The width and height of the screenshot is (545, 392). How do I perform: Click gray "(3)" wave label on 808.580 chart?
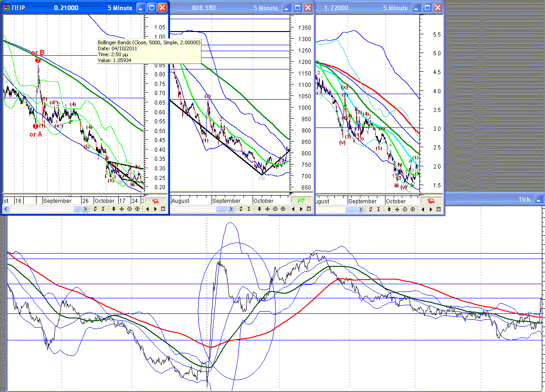tap(261, 178)
